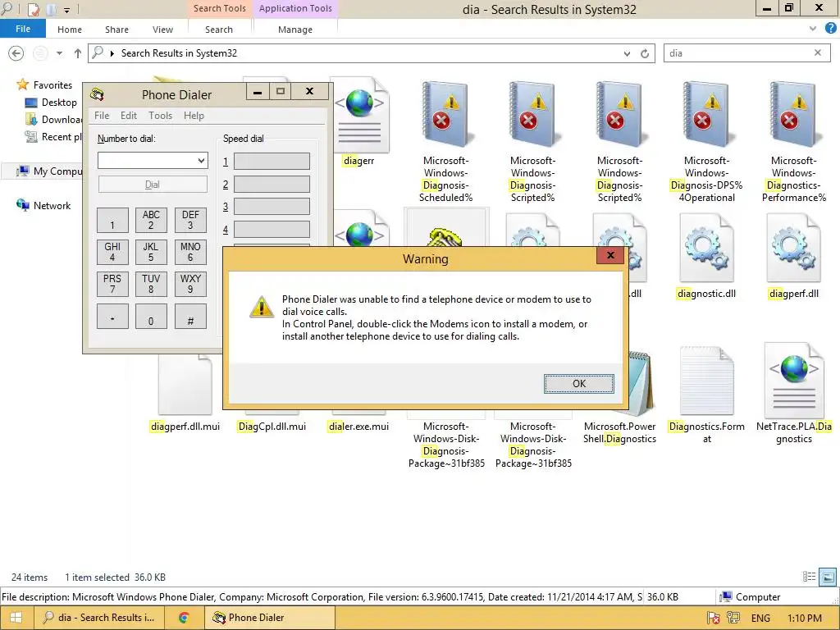The height and width of the screenshot is (630, 840).
Task: Switch to the Share ribbon tab
Action: (x=116, y=30)
